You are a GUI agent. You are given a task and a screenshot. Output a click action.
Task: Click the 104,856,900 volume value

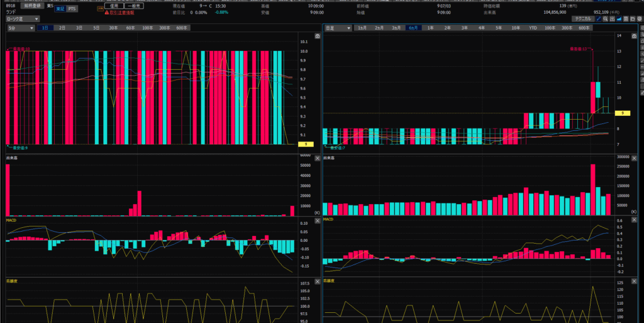[555, 13]
